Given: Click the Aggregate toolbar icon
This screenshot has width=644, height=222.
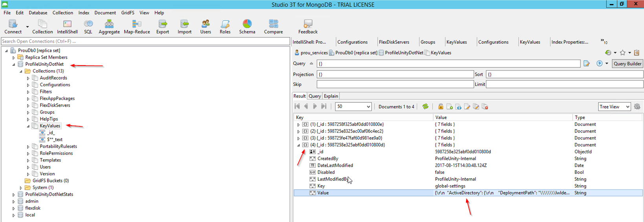Looking at the screenshot, I should (x=109, y=27).
